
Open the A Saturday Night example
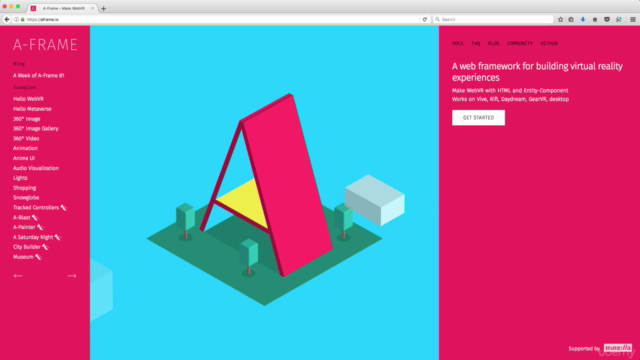37,237
